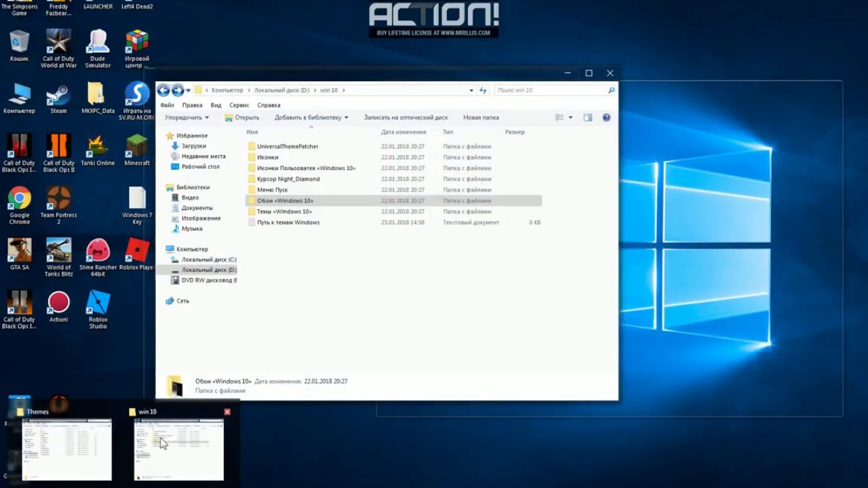
Task: Click Записать на оптический диск
Action: [406, 117]
